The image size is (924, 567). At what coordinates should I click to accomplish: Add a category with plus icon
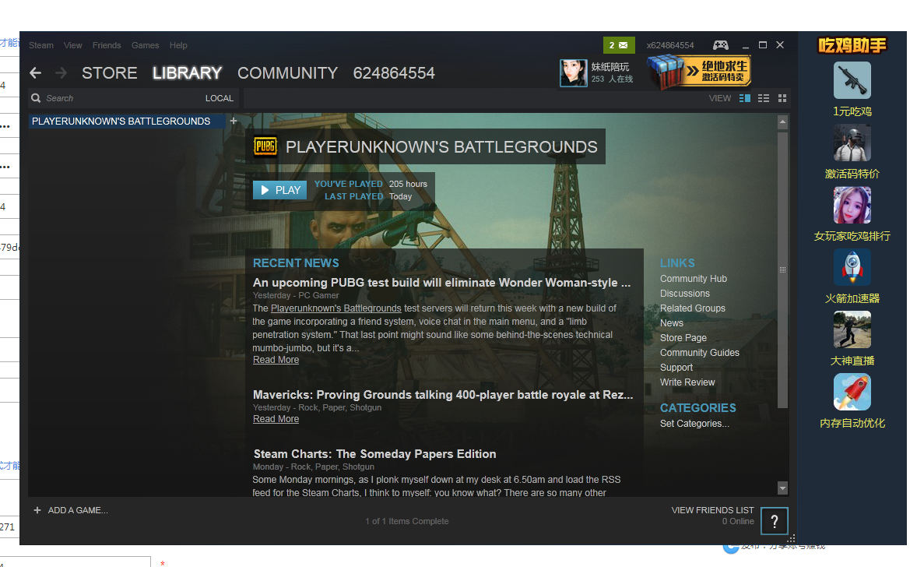tap(234, 121)
